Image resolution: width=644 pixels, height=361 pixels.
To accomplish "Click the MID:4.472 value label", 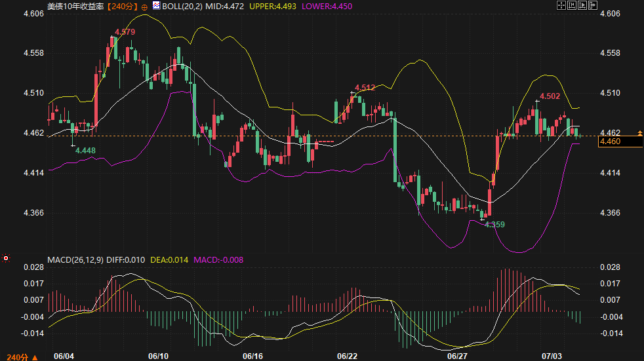I will pyautogui.click(x=224, y=6).
